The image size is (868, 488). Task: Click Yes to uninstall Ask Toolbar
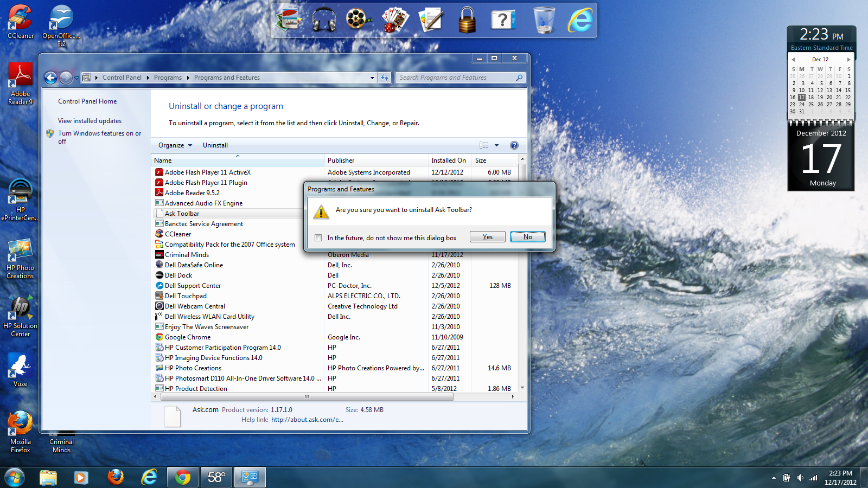coord(488,237)
